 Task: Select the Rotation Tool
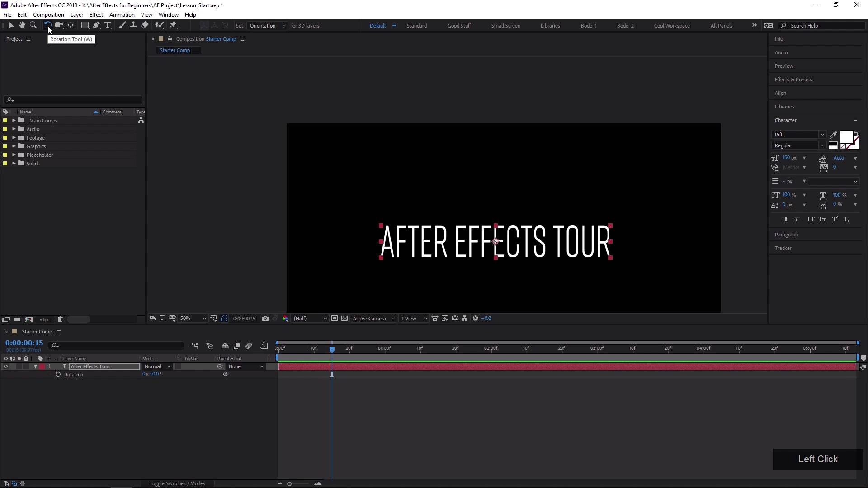[x=47, y=25]
